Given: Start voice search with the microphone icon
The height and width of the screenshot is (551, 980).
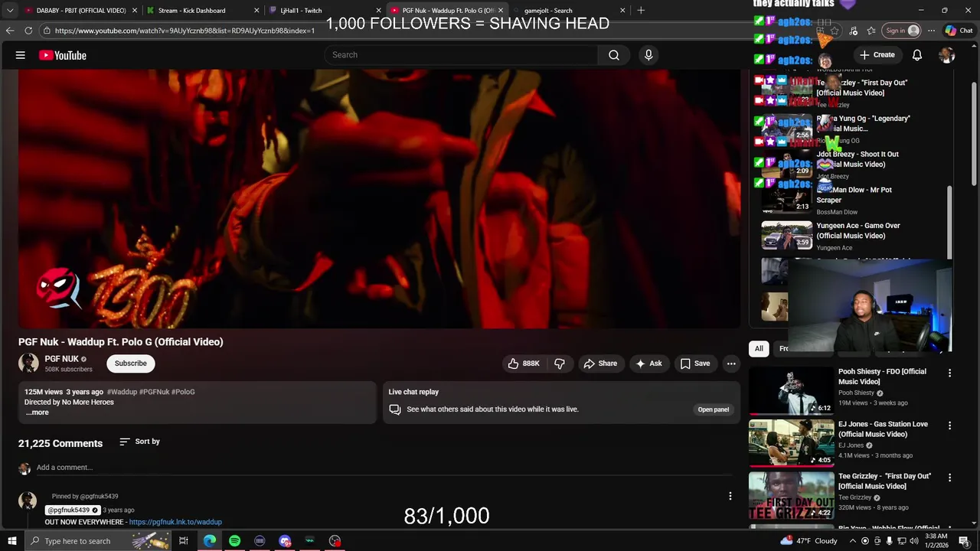Looking at the screenshot, I should [x=648, y=55].
